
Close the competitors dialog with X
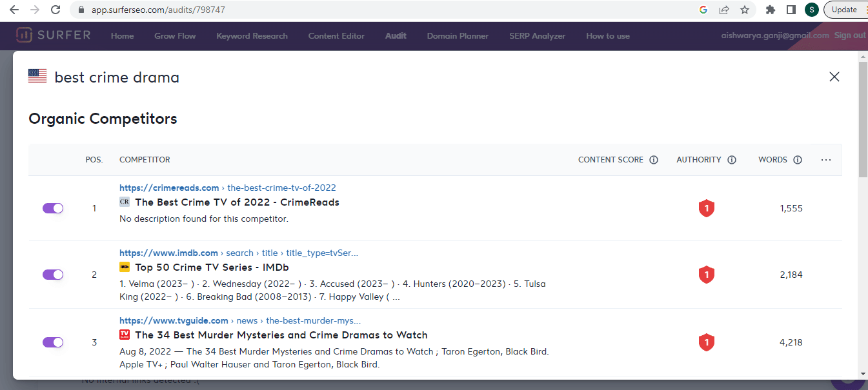pos(834,77)
